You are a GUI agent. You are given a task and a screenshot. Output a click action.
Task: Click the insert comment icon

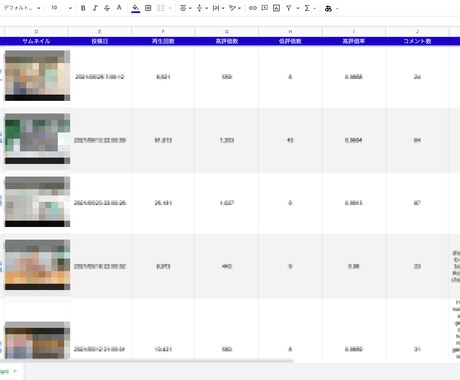click(265, 8)
